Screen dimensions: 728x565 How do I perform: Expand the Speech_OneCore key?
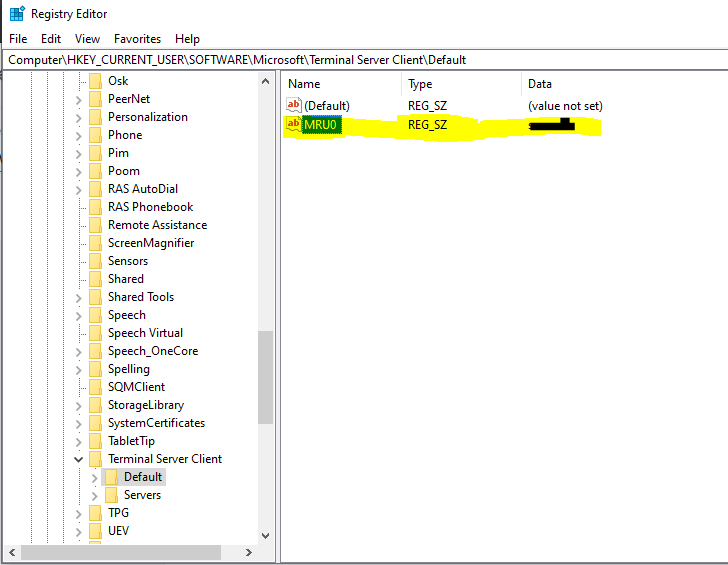[78, 352]
